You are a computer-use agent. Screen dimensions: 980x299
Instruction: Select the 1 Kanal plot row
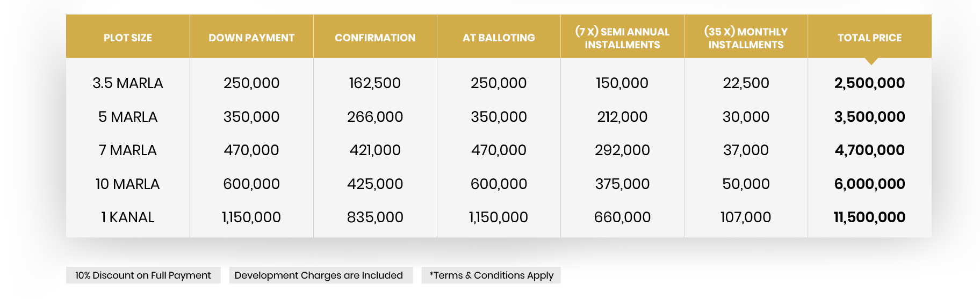point(128,217)
